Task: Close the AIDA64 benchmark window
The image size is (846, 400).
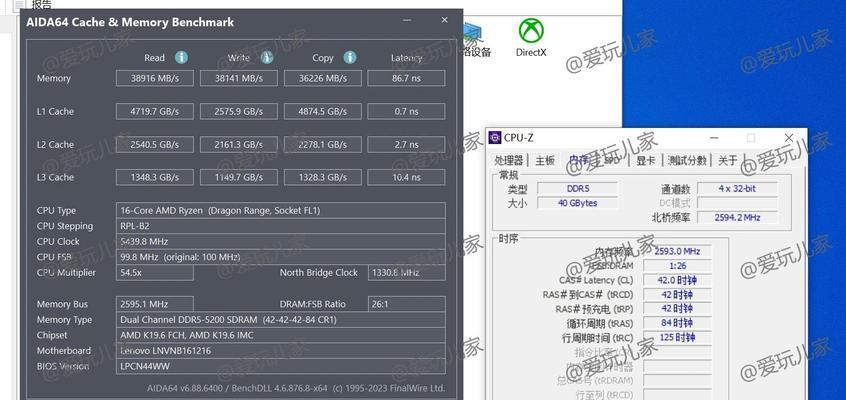Action: pos(444,21)
